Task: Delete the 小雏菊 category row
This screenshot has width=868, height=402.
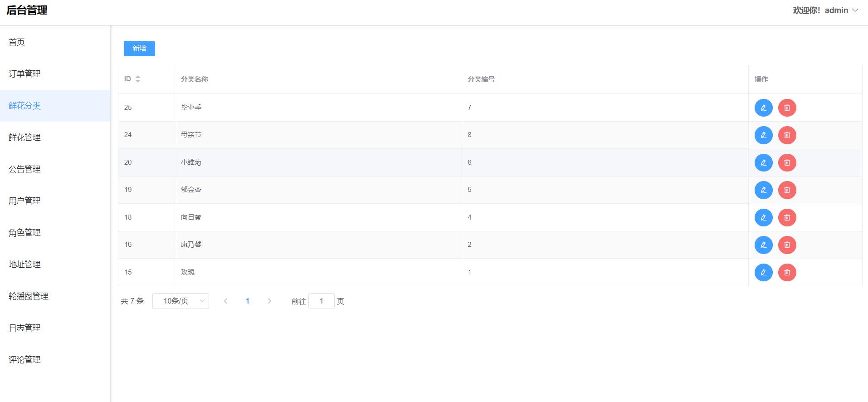Action: click(x=787, y=162)
